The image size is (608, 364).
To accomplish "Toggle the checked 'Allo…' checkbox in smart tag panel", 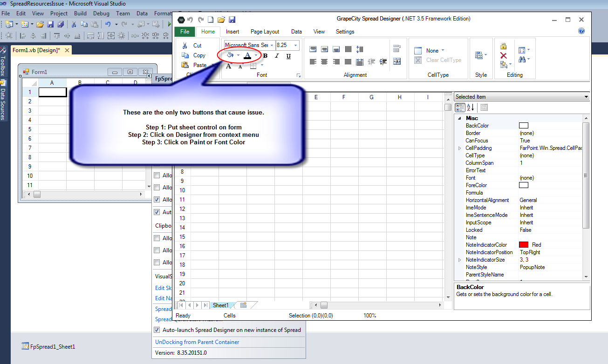I will [157, 199].
